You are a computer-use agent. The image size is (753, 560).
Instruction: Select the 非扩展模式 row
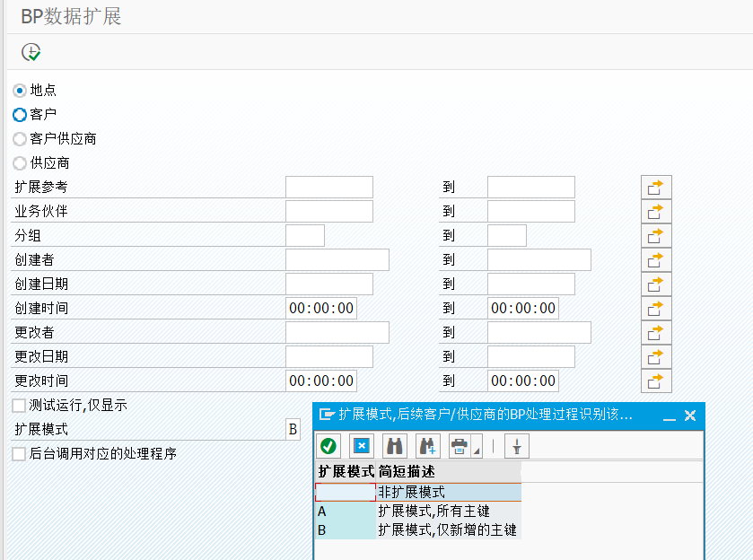[x=418, y=493]
